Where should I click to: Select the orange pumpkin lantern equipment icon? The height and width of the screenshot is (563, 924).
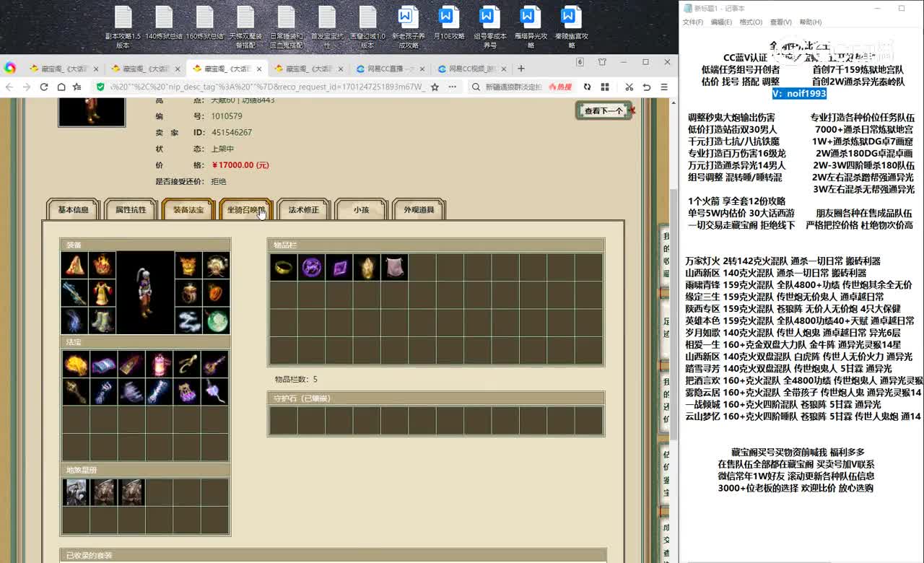[217, 292]
